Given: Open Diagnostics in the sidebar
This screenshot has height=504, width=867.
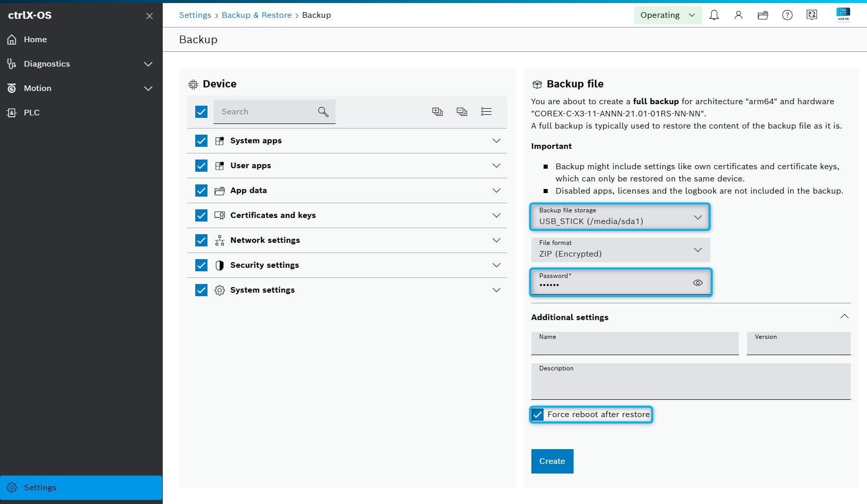Looking at the screenshot, I should pos(47,64).
